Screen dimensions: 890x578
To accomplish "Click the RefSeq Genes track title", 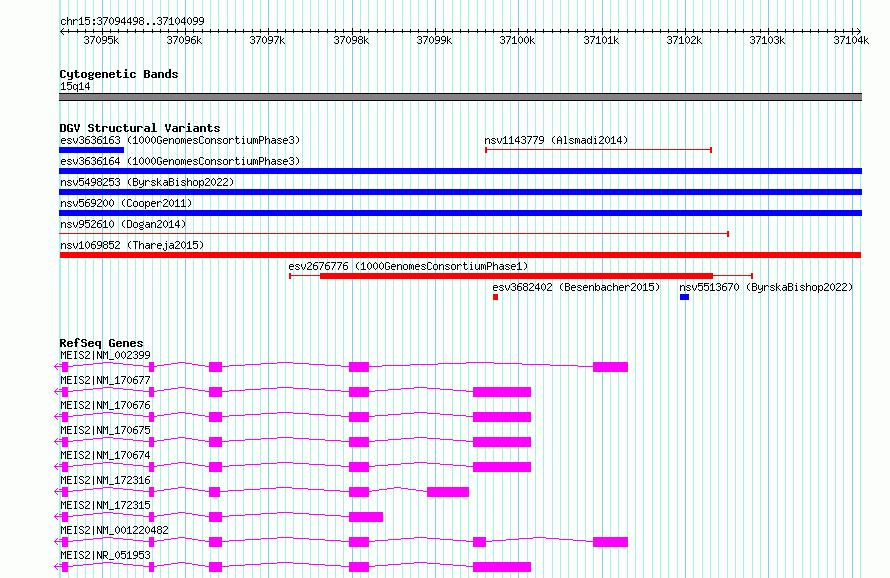I will click(x=101, y=343).
